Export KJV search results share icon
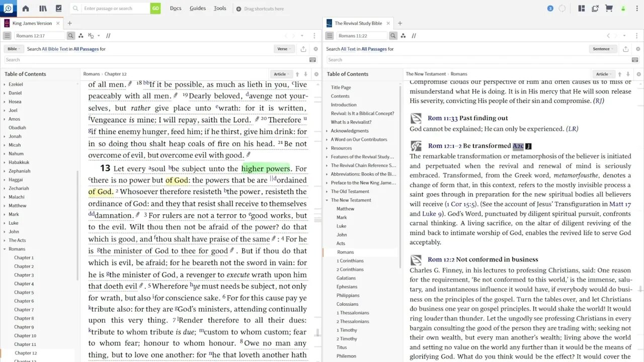 (x=303, y=49)
